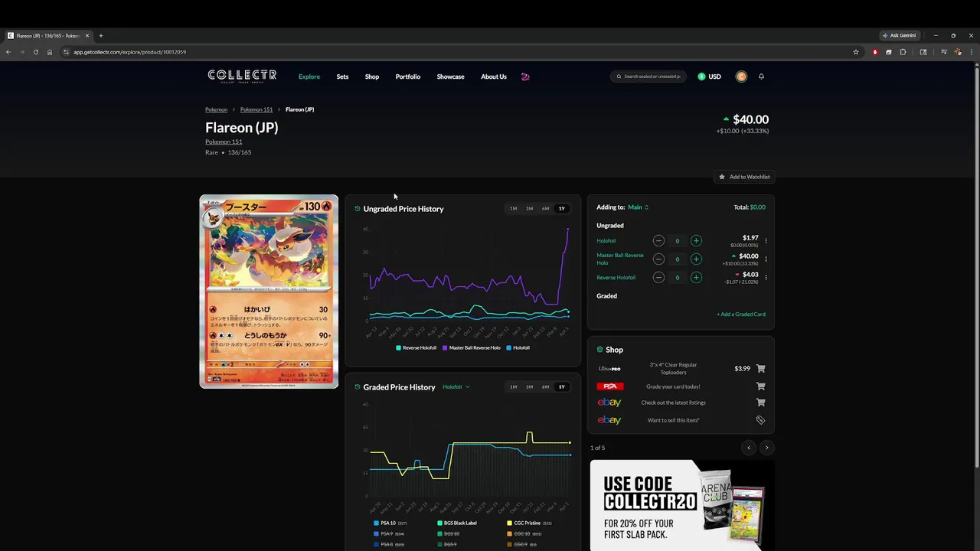The width and height of the screenshot is (980, 551).
Task: Open the USD currency selector
Action: (709, 77)
